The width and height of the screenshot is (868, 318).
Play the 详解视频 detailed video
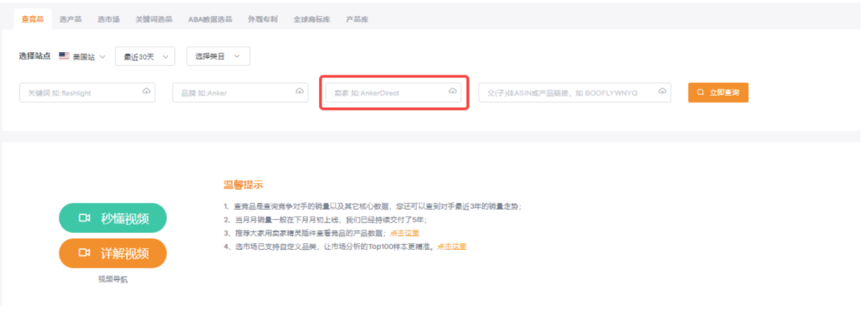pos(113,253)
